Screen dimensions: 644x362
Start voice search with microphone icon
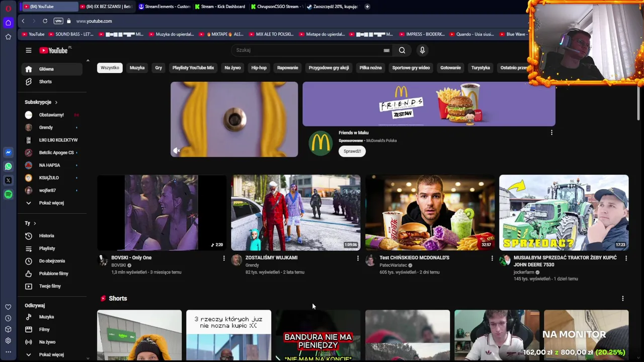(422, 50)
